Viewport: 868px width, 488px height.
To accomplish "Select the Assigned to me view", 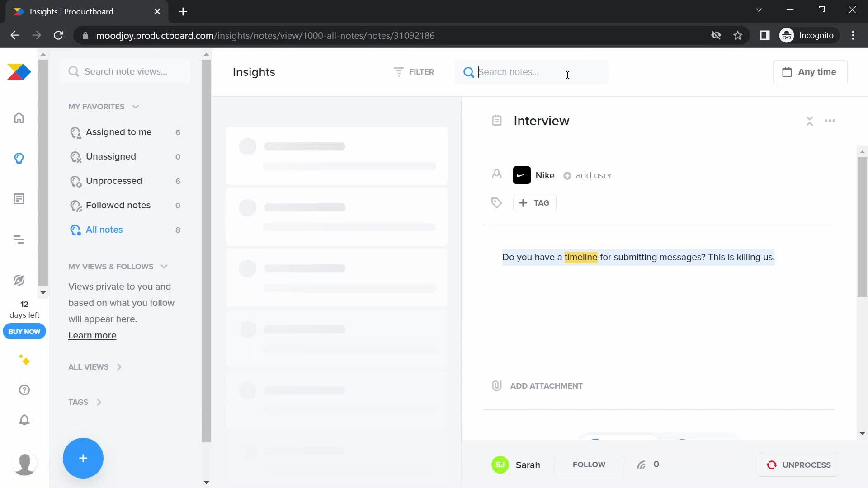I will pos(118,131).
